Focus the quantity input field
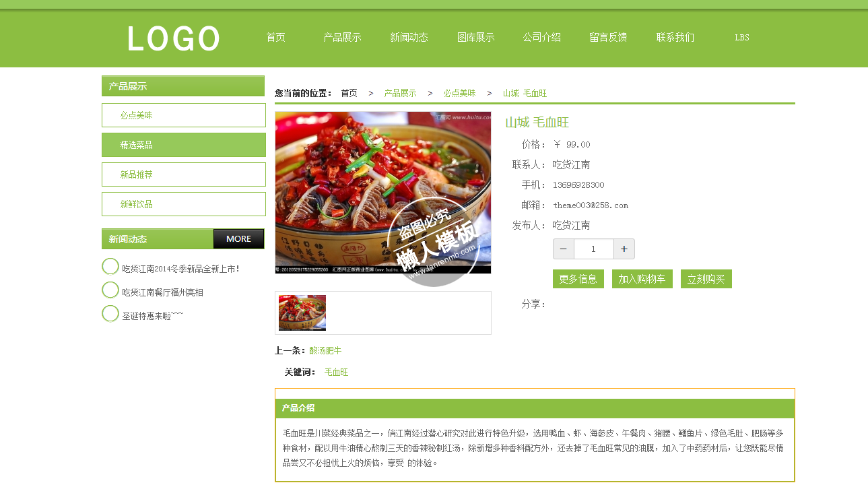The height and width of the screenshot is (487, 868). point(594,249)
